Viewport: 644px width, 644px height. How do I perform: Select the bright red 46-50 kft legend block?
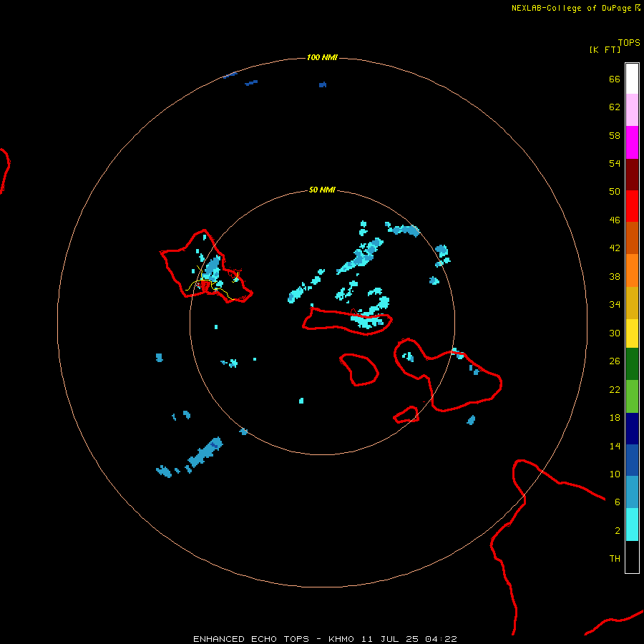tap(632, 206)
